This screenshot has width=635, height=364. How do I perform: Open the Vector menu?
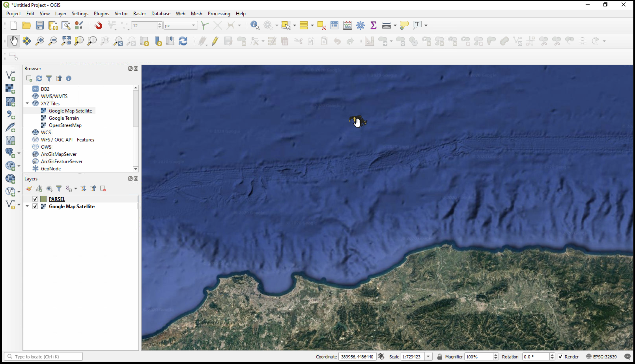121,13
